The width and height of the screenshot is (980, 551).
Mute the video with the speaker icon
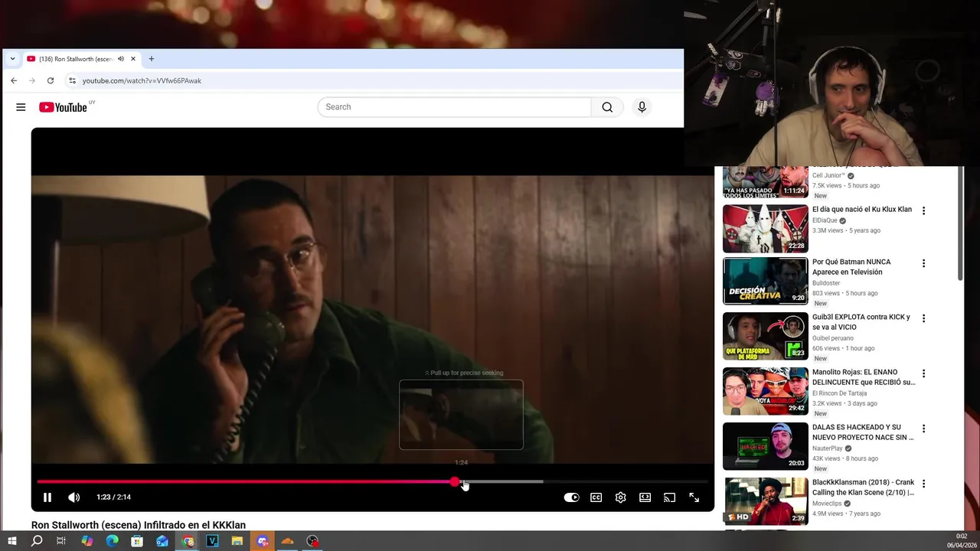point(73,497)
